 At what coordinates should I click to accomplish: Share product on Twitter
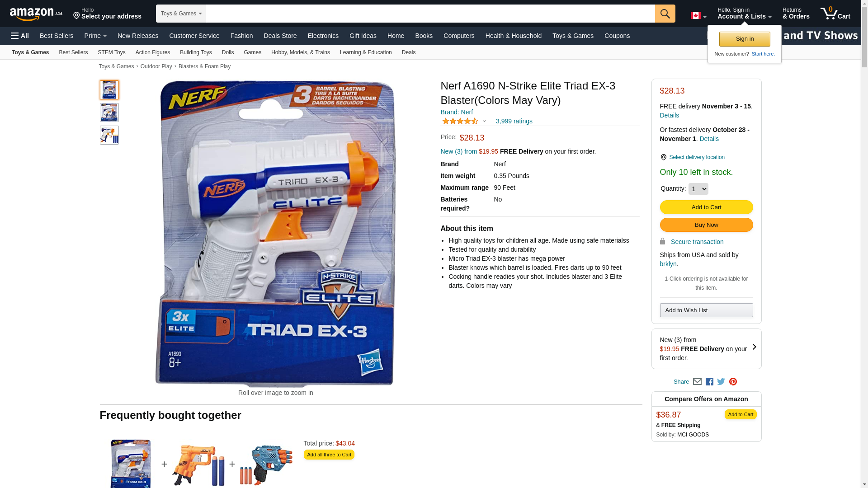point(721,382)
